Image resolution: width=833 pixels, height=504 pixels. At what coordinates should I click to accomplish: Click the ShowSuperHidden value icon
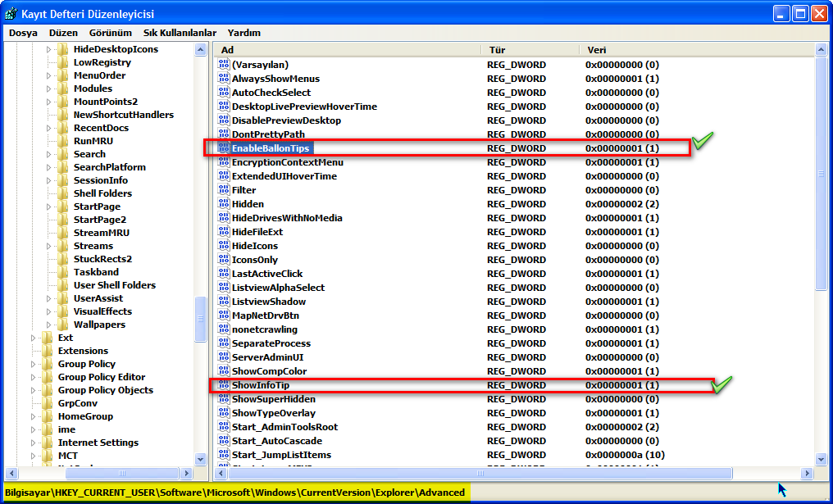(224, 399)
